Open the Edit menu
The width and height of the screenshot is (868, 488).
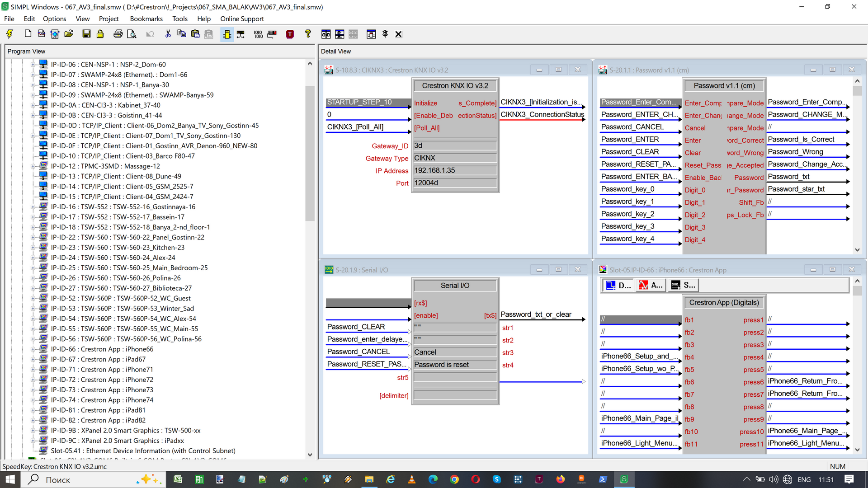(x=29, y=19)
